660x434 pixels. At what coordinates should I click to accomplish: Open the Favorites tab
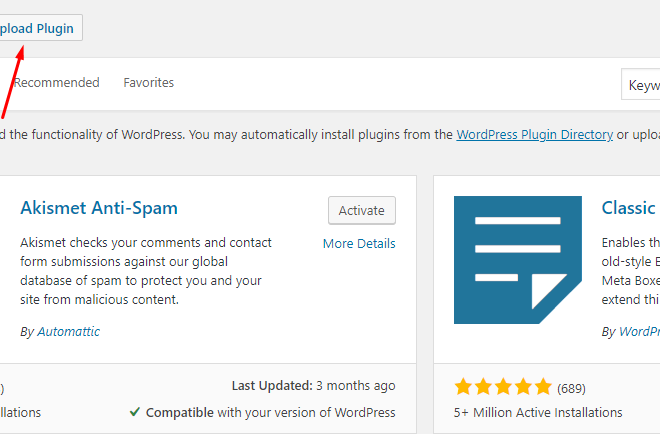coord(149,83)
